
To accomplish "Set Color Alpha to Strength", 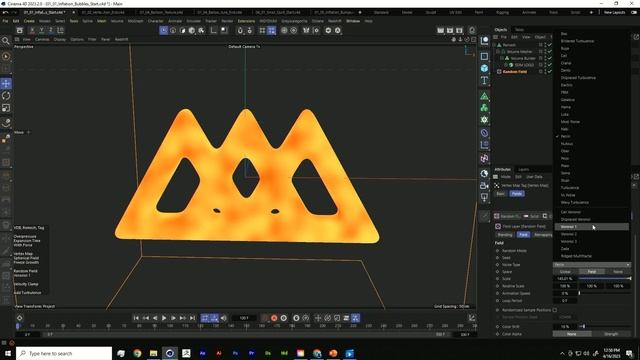I will point(611,334).
